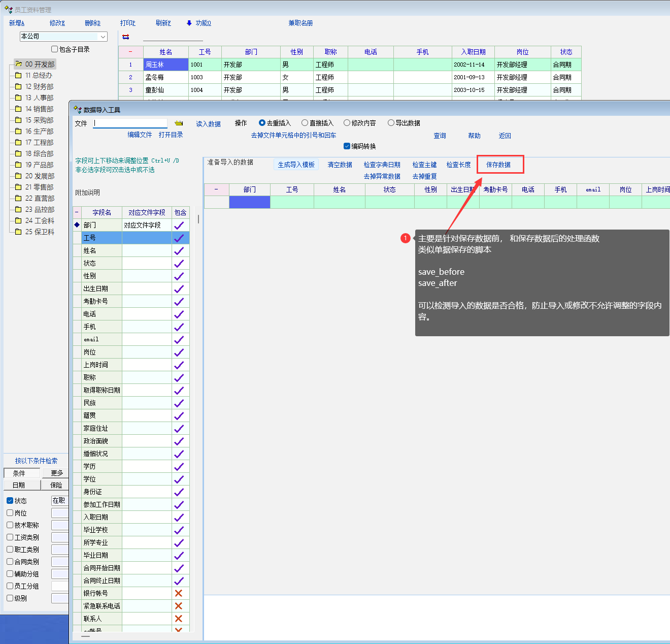
Task: Enable the 包含子目录 checkbox
Action: (54, 49)
